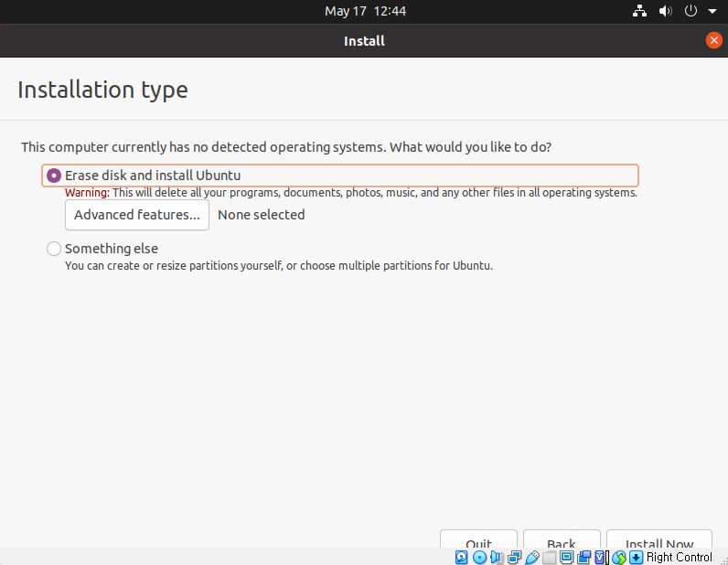Open the network status icon in top bar

click(x=640, y=11)
